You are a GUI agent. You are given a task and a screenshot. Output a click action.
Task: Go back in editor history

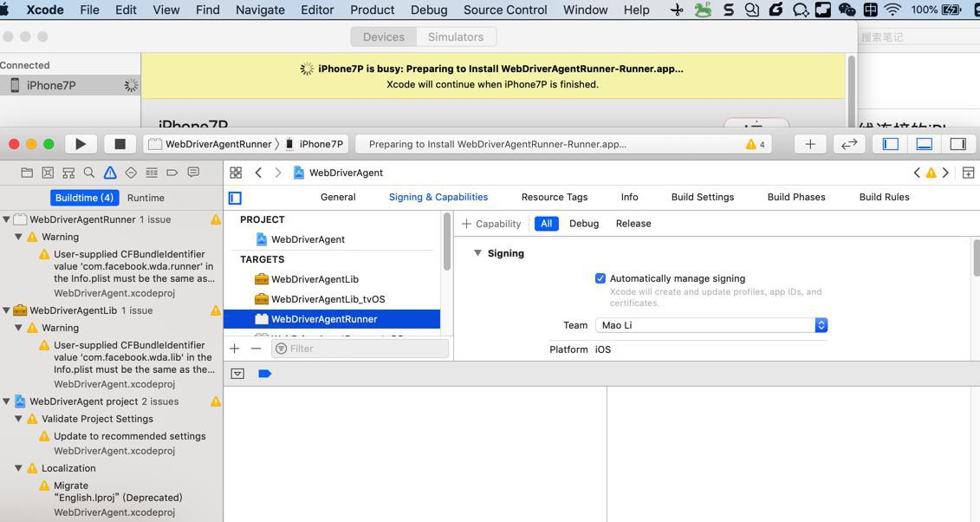258,173
